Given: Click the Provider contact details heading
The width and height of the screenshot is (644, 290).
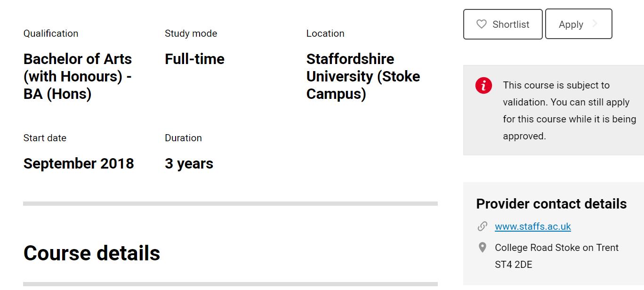Looking at the screenshot, I should [551, 204].
